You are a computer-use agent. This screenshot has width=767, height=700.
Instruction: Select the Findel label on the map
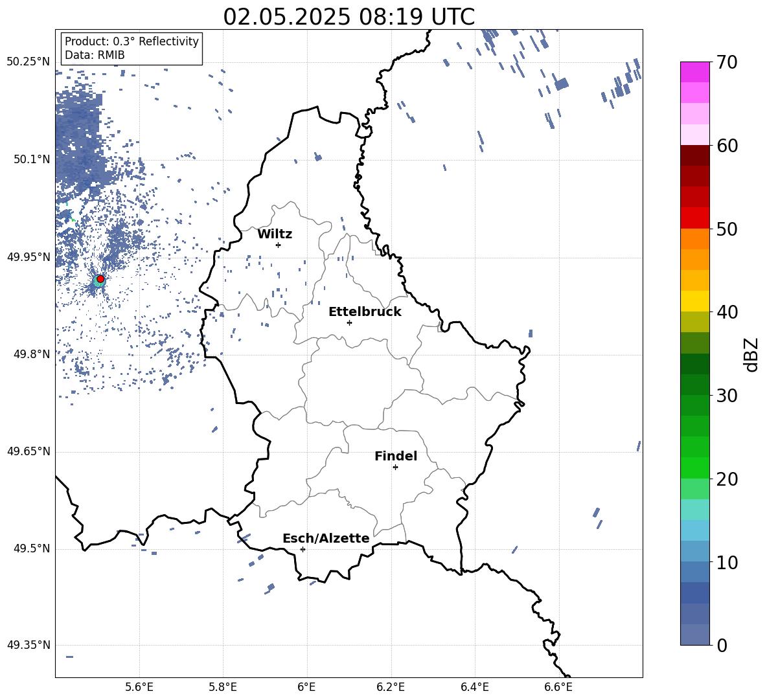[396, 456]
